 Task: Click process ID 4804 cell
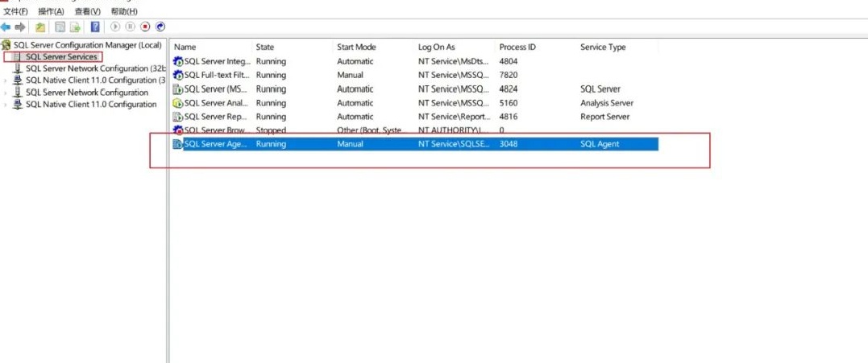[509, 61]
